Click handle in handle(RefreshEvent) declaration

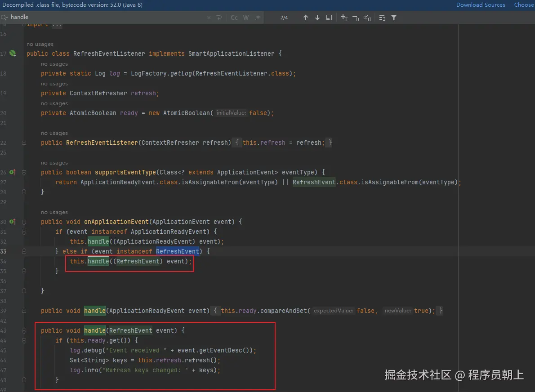[x=95, y=330]
